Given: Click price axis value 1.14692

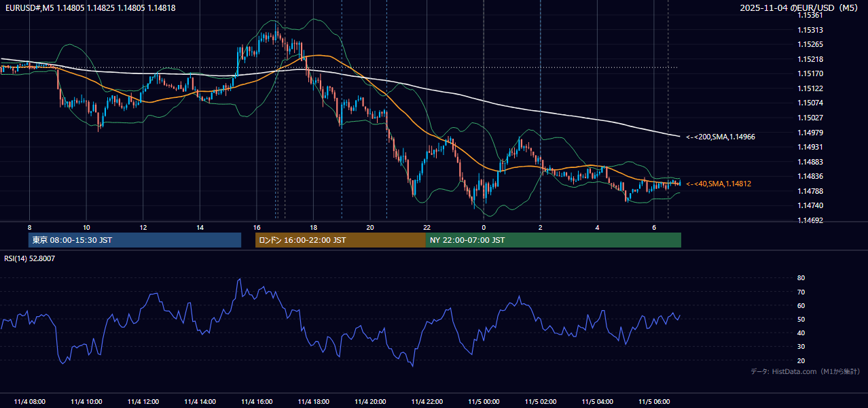Looking at the screenshot, I should [810, 220].
